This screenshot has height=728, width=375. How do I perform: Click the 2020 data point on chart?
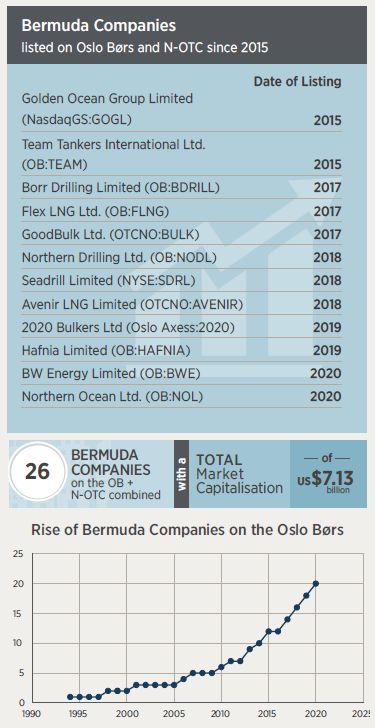pyautogui.click(x=316, y=583)
